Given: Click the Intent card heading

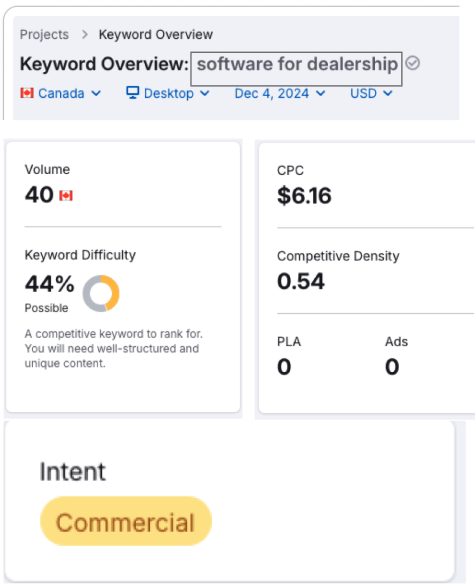Looking at the screenshot, I should [x=73, y=471].
